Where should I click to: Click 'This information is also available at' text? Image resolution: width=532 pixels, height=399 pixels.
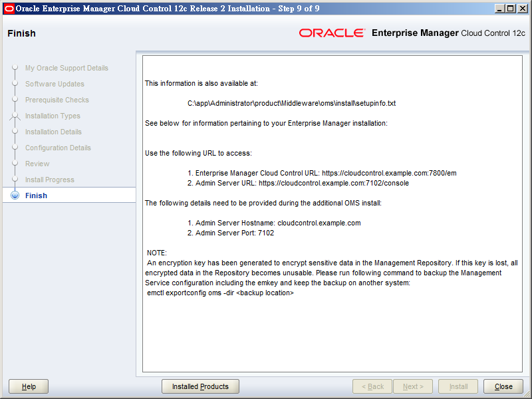201,83
